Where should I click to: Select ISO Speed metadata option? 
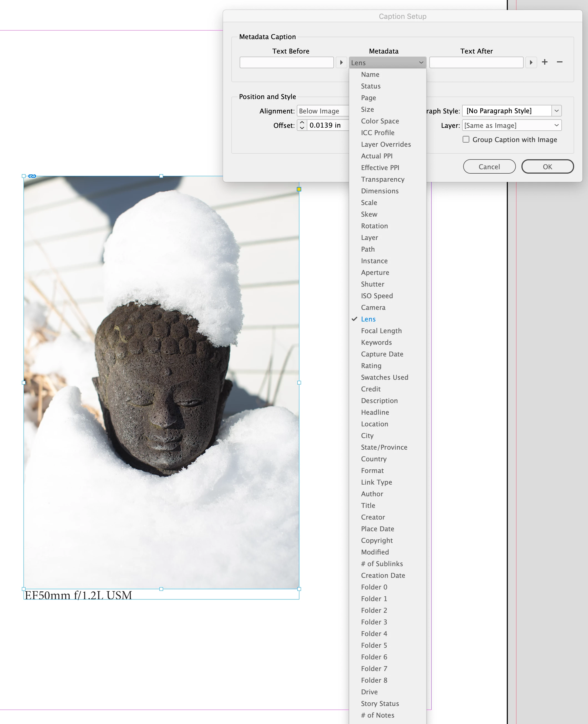377,296
